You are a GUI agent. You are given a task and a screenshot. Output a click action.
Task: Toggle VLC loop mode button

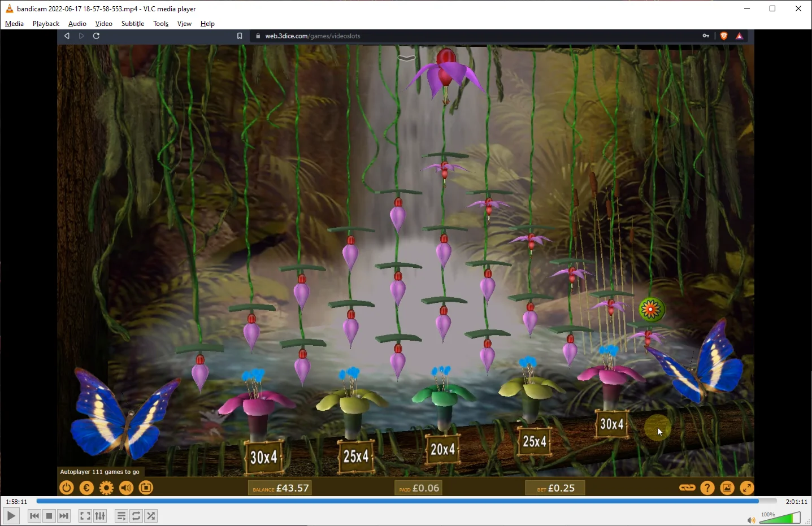pos(136,516)
